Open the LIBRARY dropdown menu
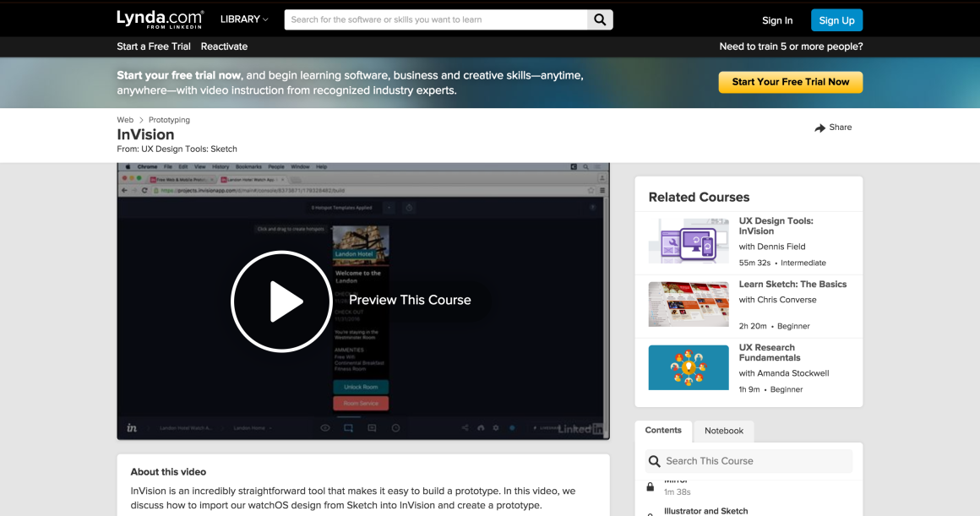Image resolution: width=980 pixels, height=516 pixels. pyautogui.click(x=244, y=19)
